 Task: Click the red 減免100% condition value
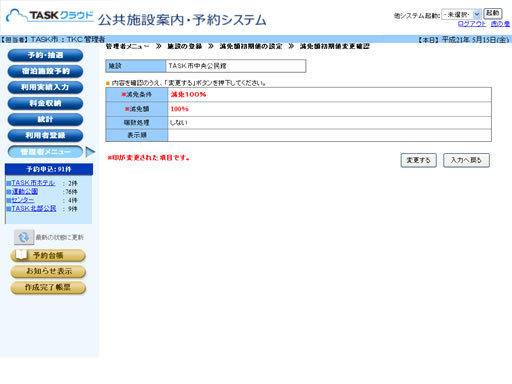(188, 95)
